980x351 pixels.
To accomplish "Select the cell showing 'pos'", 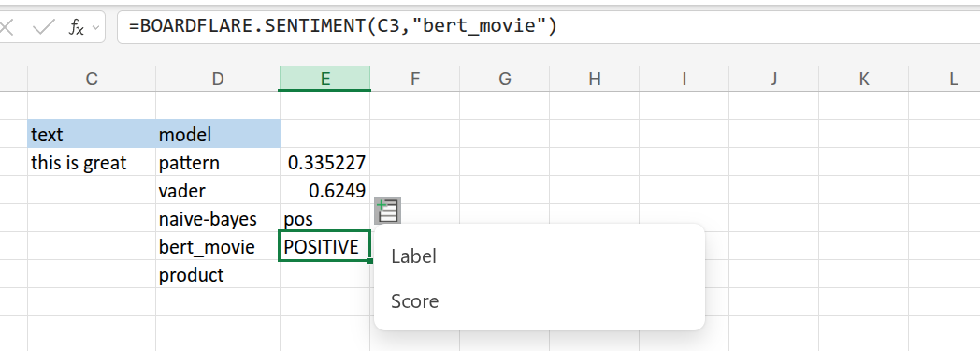I will tap(325, 218).
